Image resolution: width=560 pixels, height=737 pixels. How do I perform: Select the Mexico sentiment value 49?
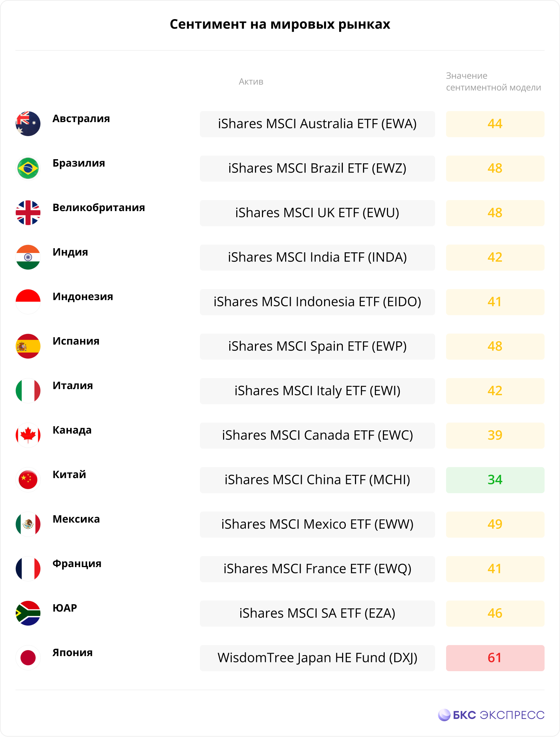click(x=495, y=524)
